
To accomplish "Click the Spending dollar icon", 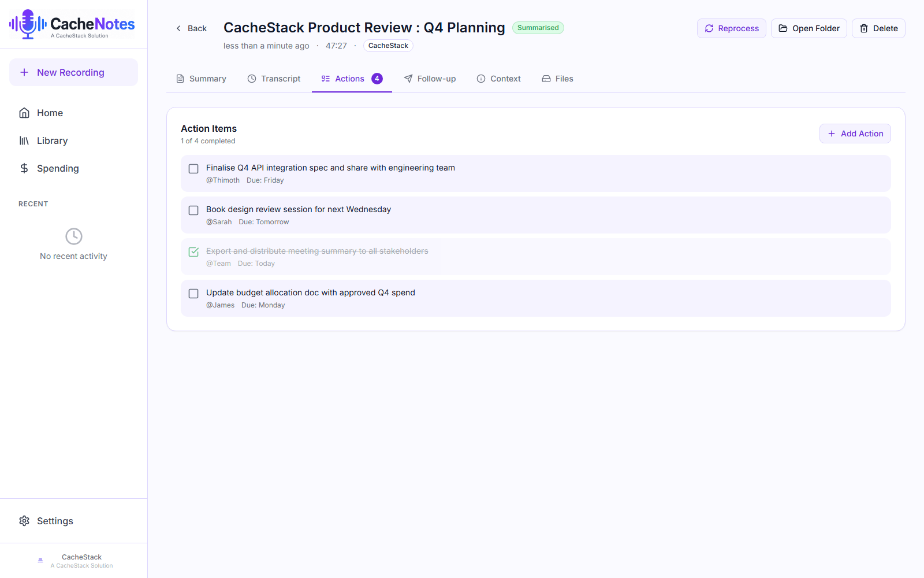I will coord(24,168).
